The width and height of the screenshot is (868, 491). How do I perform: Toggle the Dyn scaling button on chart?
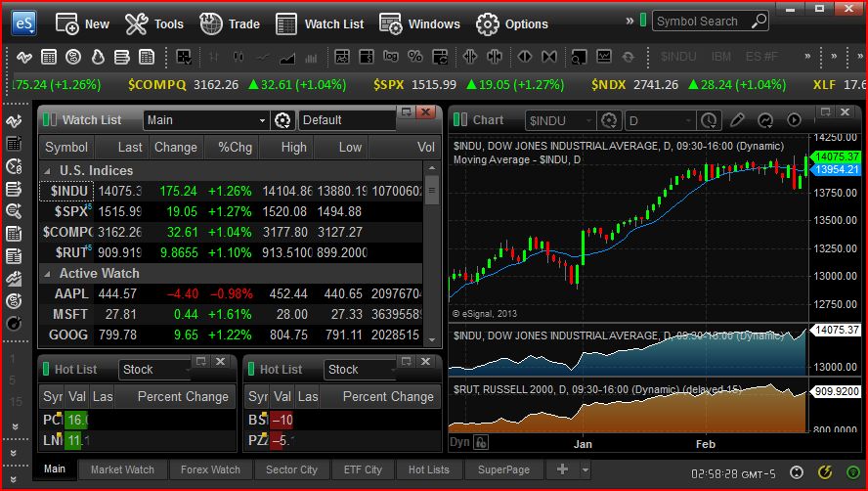(460, 442)
